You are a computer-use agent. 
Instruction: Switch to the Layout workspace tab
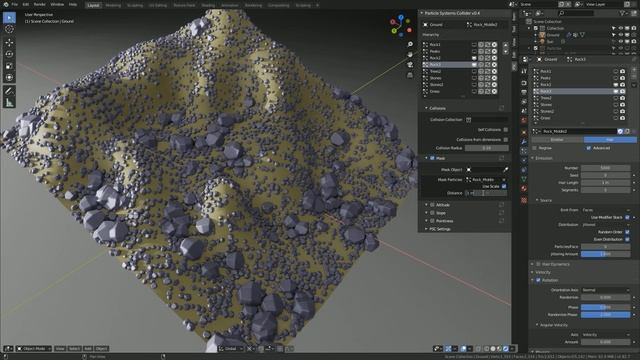click(x=93, y=5)
